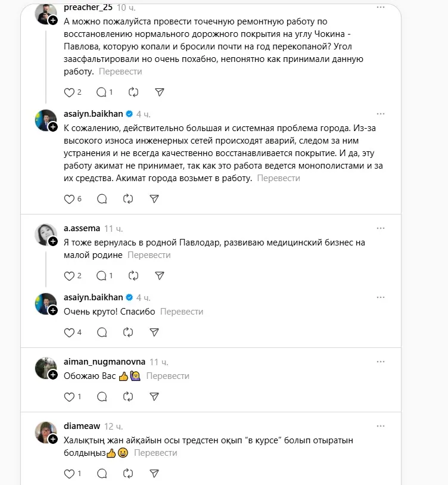448x485 pixels.
Task: Repost aiman_nugmanovna's comment
Action: click(x=127, y=396)
